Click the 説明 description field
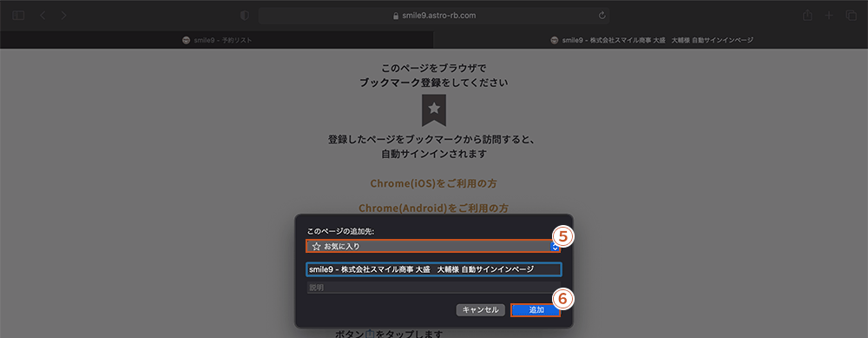This screenshot has height=338, width=868. pyautogui.click(x=434, y=288)
